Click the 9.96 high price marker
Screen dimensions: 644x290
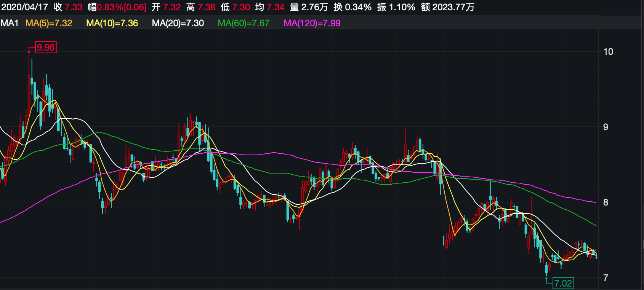pyautogui.click(x=46, y=48)
